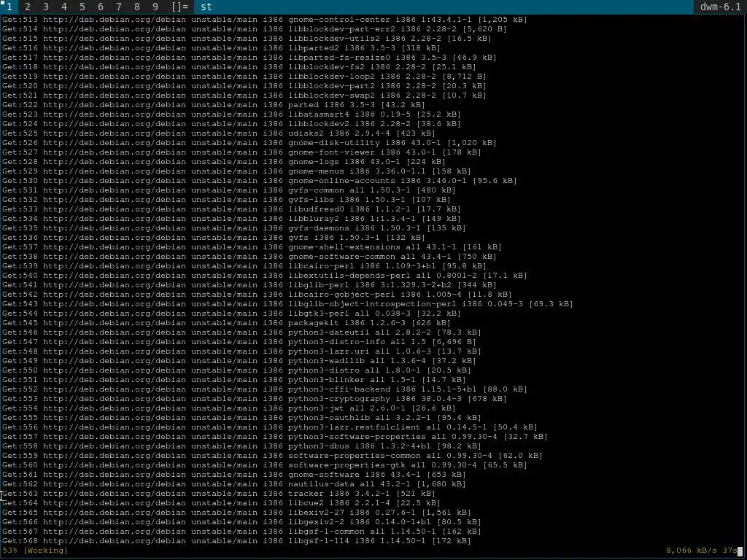The height and width of the screenshot is (560, 747).
Task: Select the python3-software-properties line Get:557
Action: (x=274, y=437)
